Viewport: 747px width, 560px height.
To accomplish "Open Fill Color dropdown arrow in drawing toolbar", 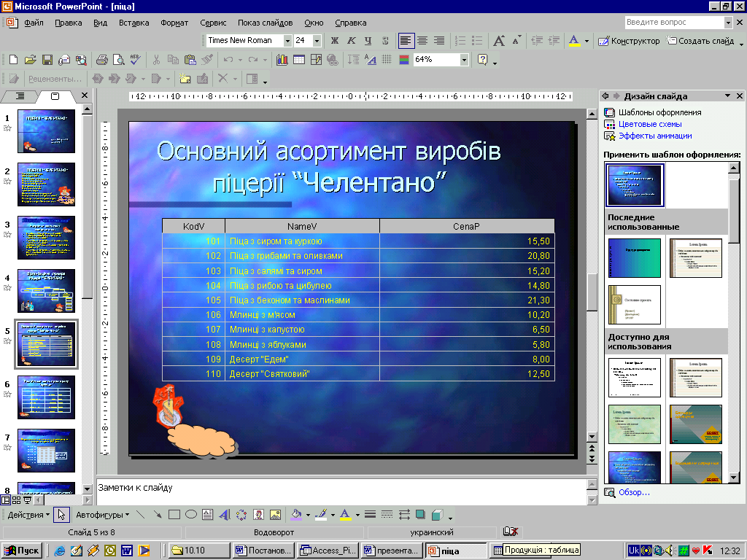I will (308, 515).
